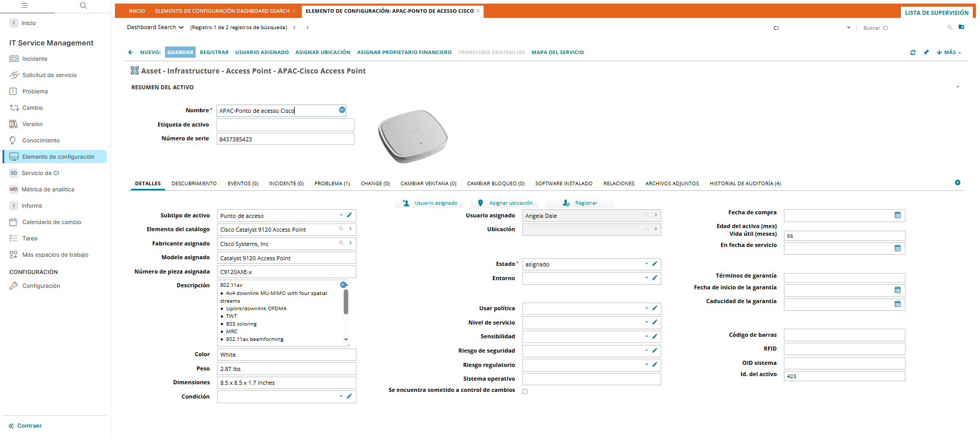Click the GUARDAR button
The height and width of the screenshot is (446, 980).
coord(180,53)
